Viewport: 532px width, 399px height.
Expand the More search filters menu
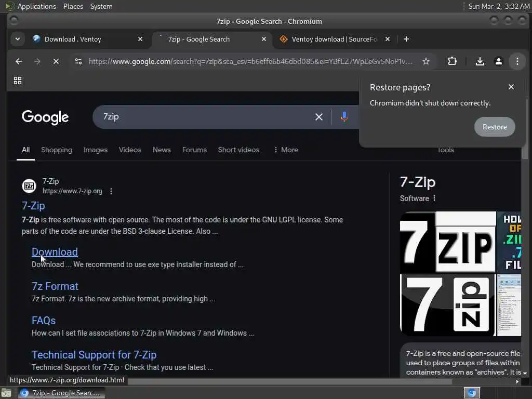286,150
